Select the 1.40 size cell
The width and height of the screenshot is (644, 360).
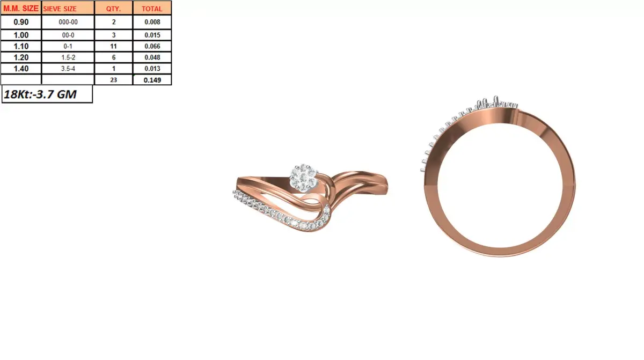(20, 69)
